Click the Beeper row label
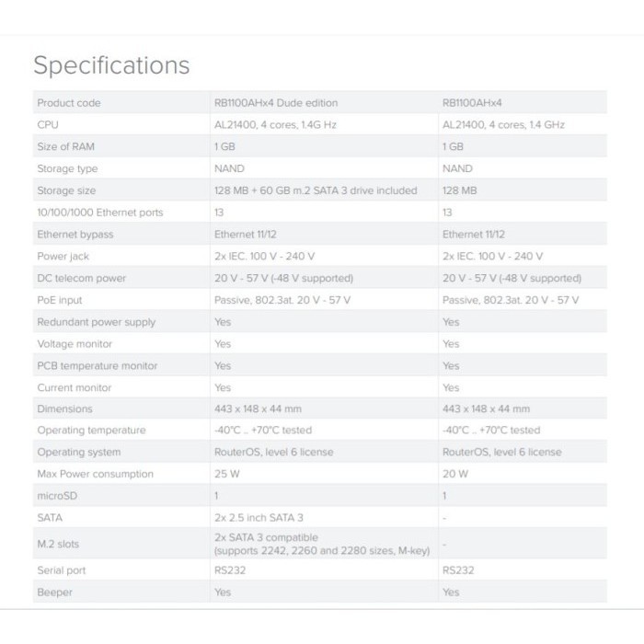The image size is (644, 644). click(x=54, y=592)
